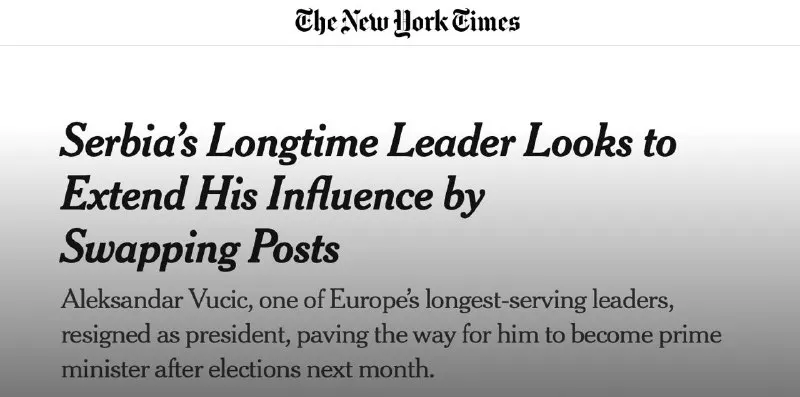This screenshot has height=397, width=800.
Task: Click the words "become prime" in the summary
Action: click(x=645, y=336)
